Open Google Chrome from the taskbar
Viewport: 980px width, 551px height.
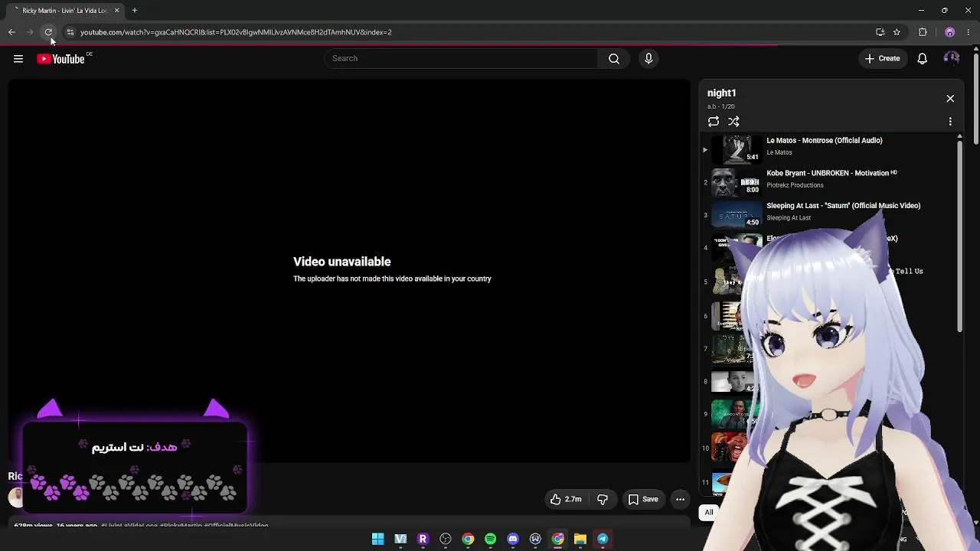[x=468, y=540]
